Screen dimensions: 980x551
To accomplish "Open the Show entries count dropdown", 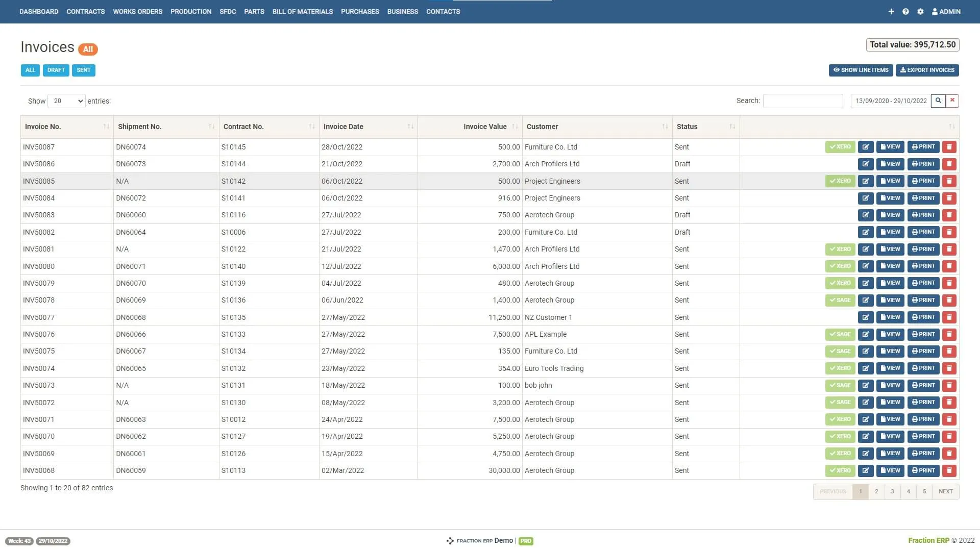I will tap(66, 101).
